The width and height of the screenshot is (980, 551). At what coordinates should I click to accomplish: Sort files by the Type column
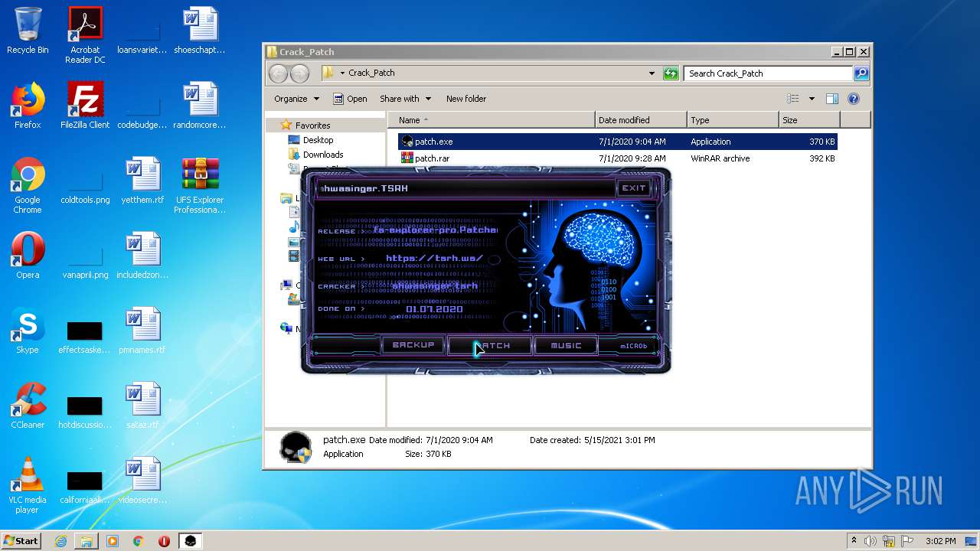click(x=733, y=120)
